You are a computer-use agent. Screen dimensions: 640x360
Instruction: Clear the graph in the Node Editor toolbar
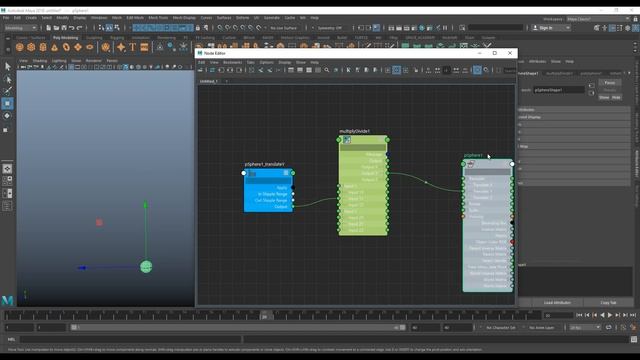tap(251, 70)
